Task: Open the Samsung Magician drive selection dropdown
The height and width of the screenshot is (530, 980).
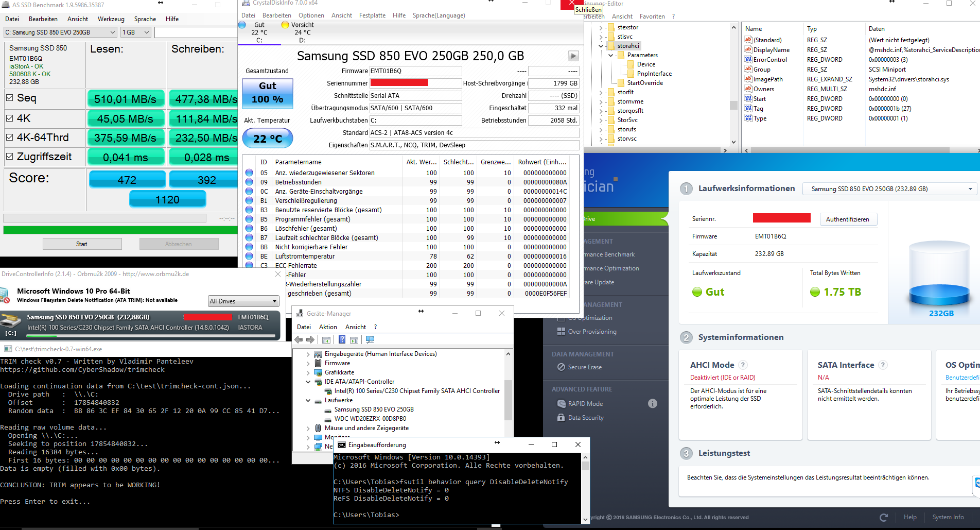Action: point(889,189)
